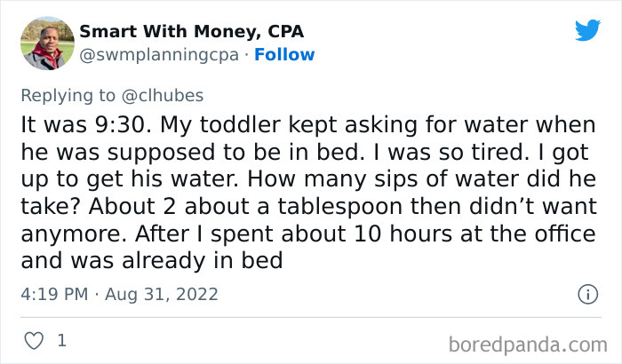
Task: Click the @swmplanningcpa handle
Action: [x=160, y=54]
